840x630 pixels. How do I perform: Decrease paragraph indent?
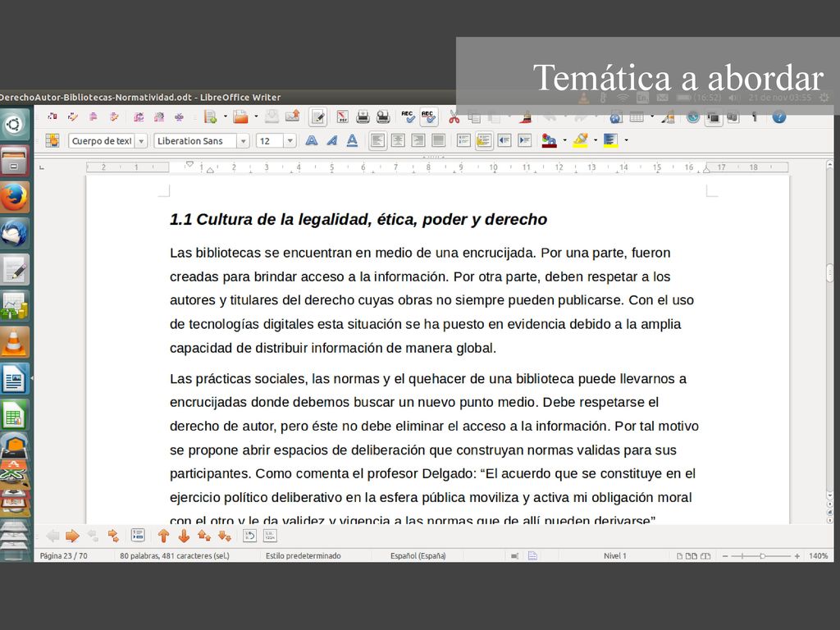point(504,140)
